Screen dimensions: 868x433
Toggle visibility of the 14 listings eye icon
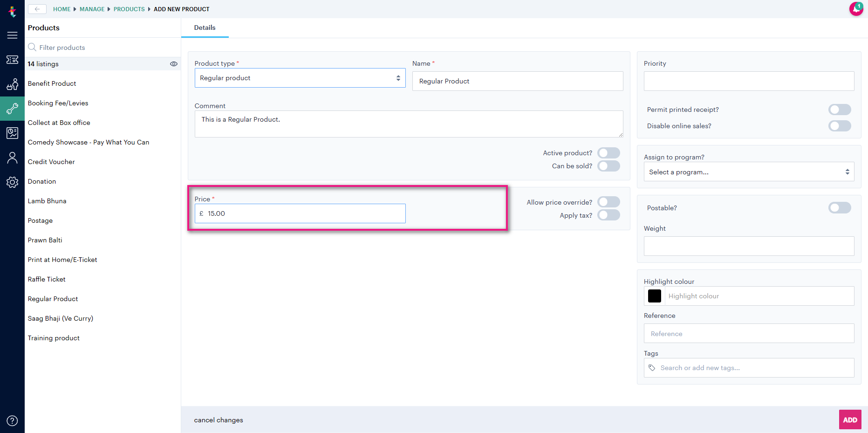pyautogui.click(x=174, y=64)
